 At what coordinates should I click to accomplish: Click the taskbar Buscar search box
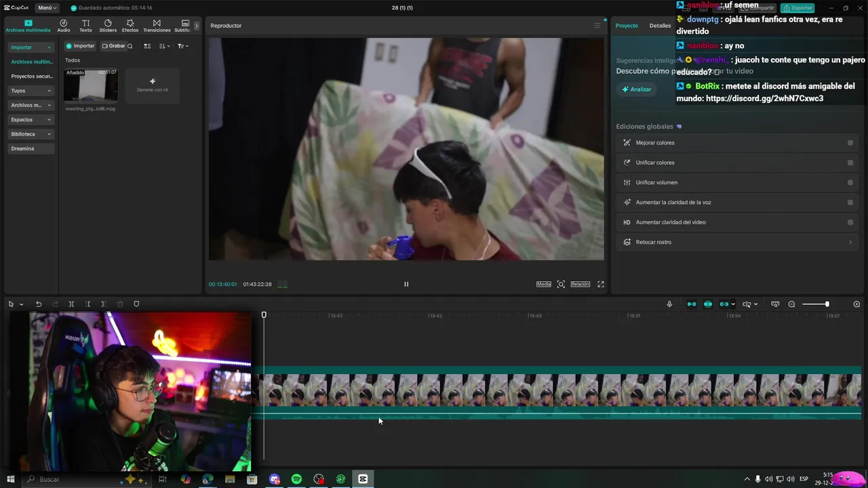(x=87, y=479)
